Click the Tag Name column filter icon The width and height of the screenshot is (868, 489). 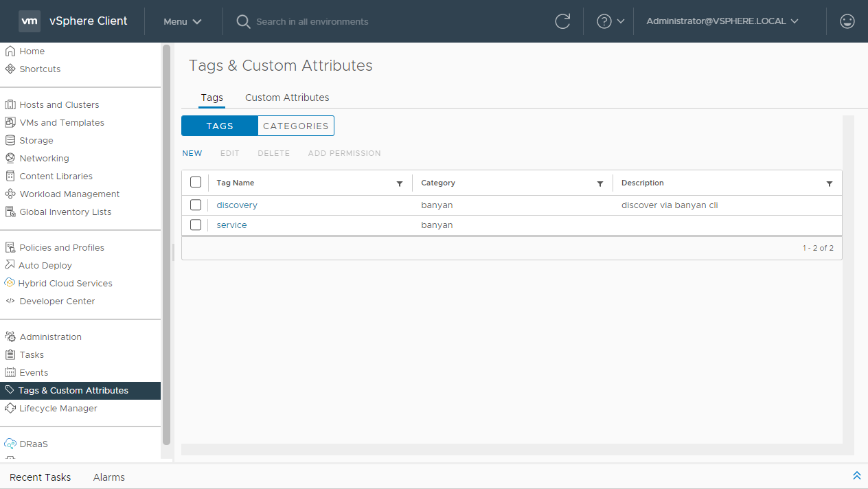(400, 184)
